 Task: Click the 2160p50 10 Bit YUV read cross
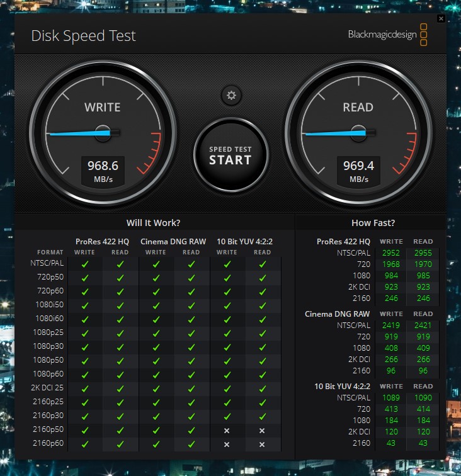(262, 431)
